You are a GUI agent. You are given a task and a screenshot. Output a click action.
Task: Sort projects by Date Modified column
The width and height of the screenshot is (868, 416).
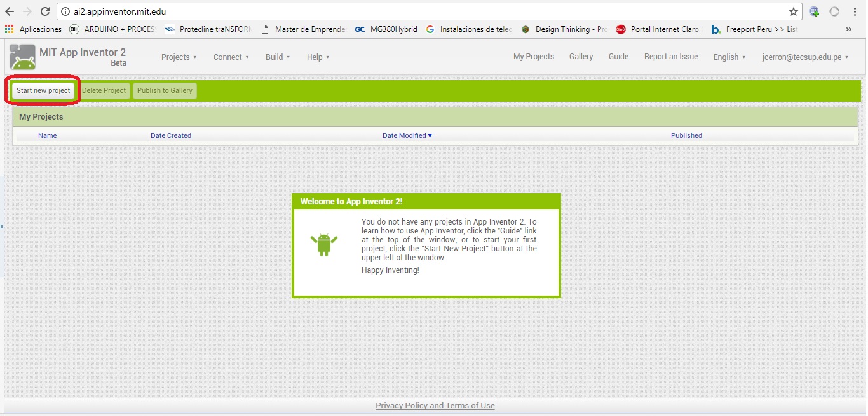(x=407, y=135)
